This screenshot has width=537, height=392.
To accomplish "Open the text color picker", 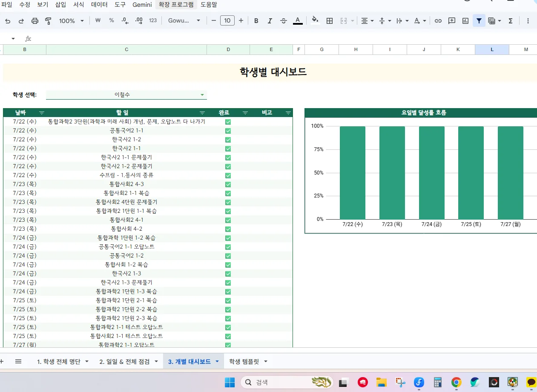I will click(298, 20).
